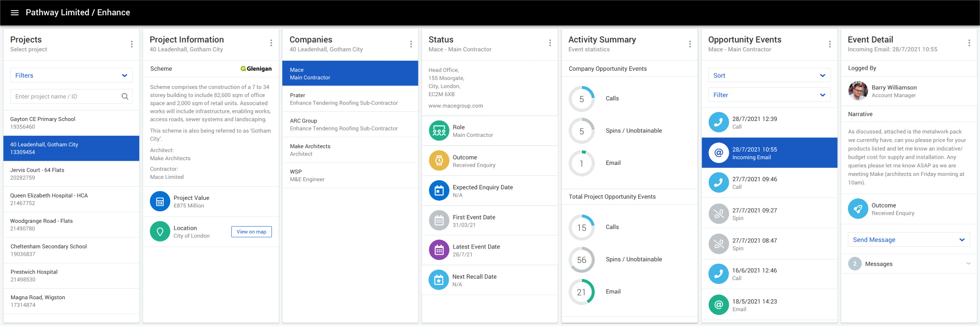
Task: Open Opportunity Events panel kebab menu
Action: coord(830,44)
